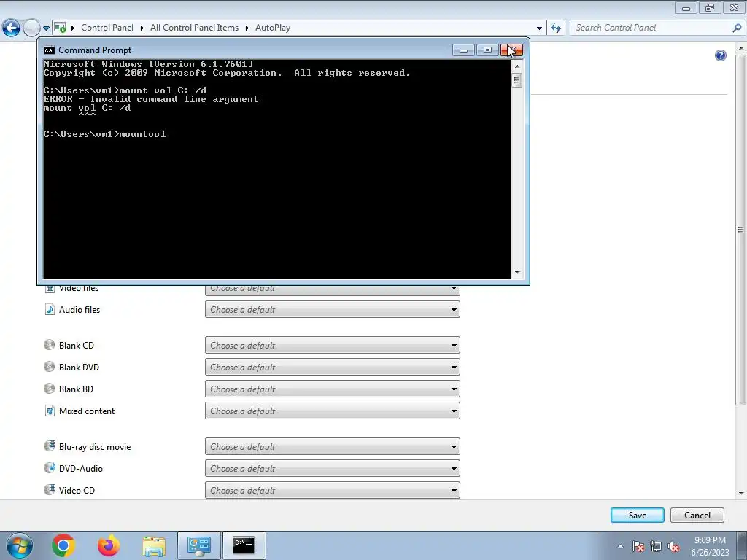
Task: Open the recent pages dropdown arrow
Action: pos(46,28)
